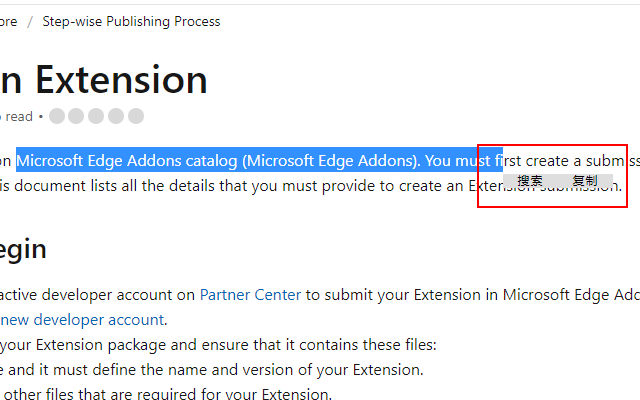Click the 搜索 (Search) popup button
This screenshot has height=400, width=640.
coord(530,181)
